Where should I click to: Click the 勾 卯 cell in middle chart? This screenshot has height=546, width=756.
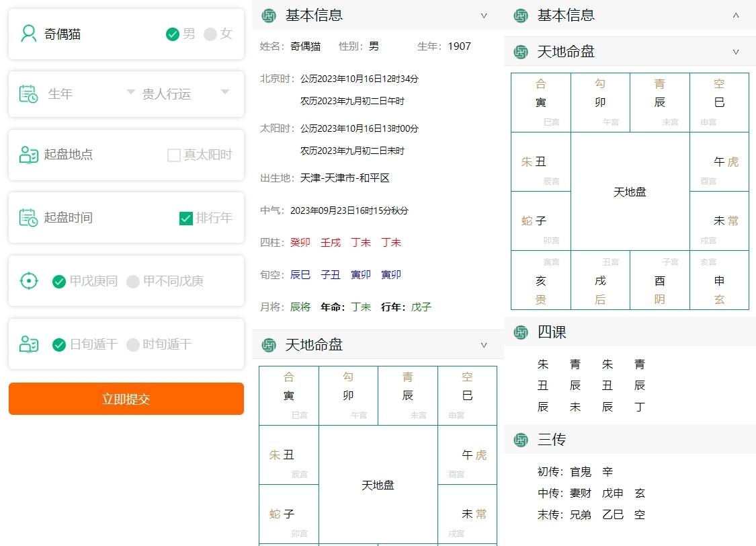348,395
